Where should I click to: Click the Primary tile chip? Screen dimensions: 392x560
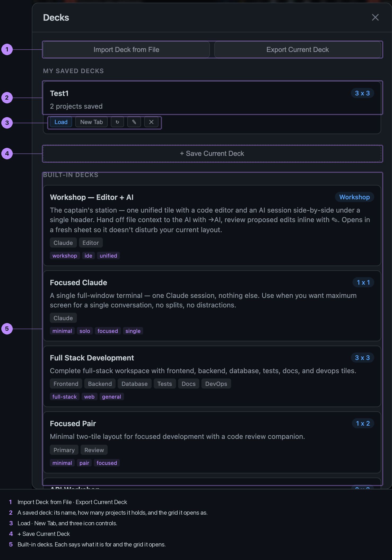tap(64, 450)
